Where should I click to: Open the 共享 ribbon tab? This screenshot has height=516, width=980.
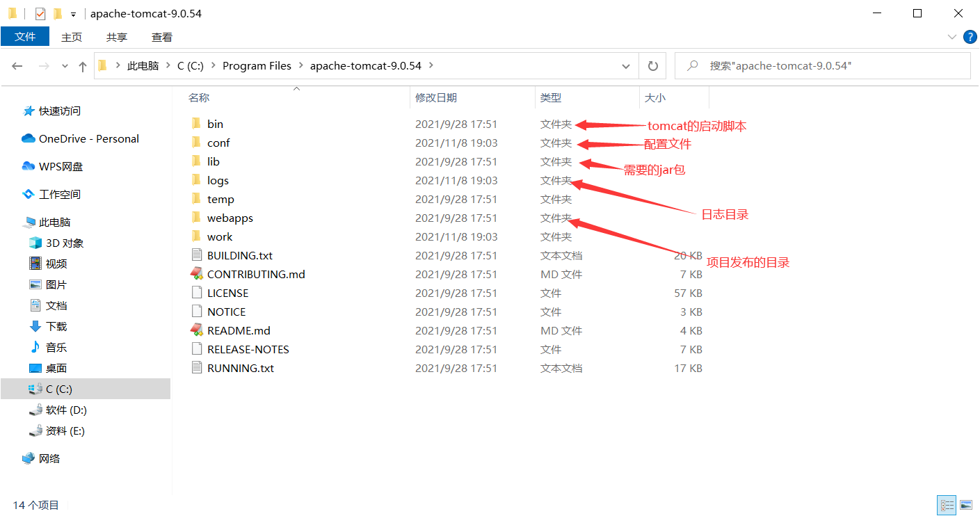(117, 37)
